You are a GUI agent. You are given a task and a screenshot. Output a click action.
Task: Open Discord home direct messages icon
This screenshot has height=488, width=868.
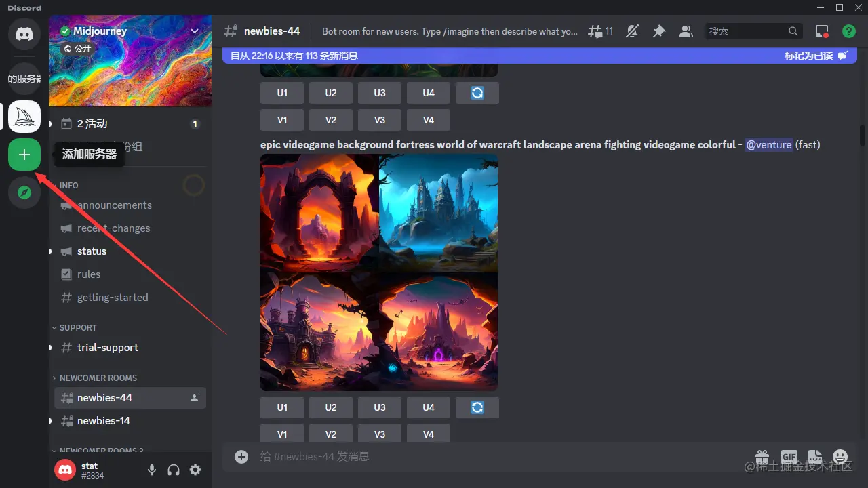coord(24,34)
